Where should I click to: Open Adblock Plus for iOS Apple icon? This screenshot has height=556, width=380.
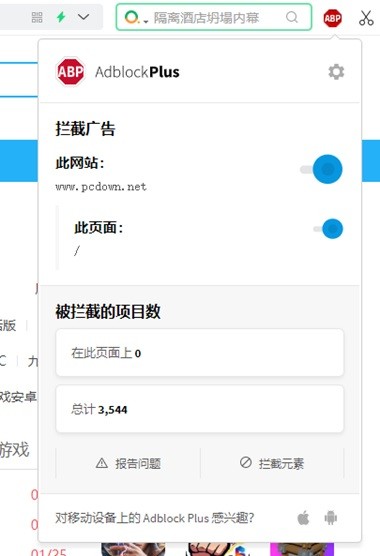[303, 518]
